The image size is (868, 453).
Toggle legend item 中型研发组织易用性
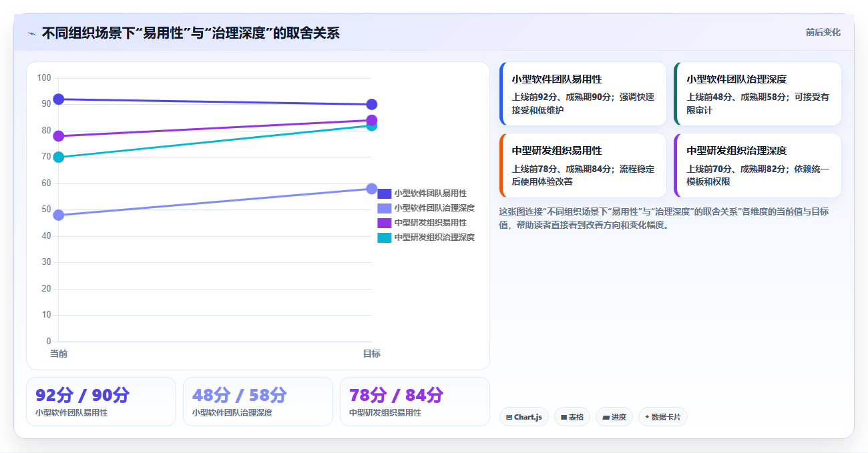coord(422,223)
